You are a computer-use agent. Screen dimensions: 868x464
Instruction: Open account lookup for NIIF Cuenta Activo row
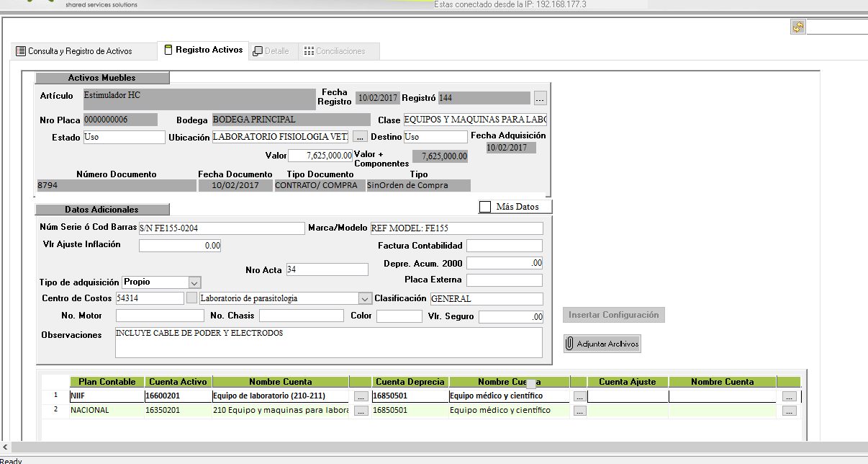(x=361, y=396)
